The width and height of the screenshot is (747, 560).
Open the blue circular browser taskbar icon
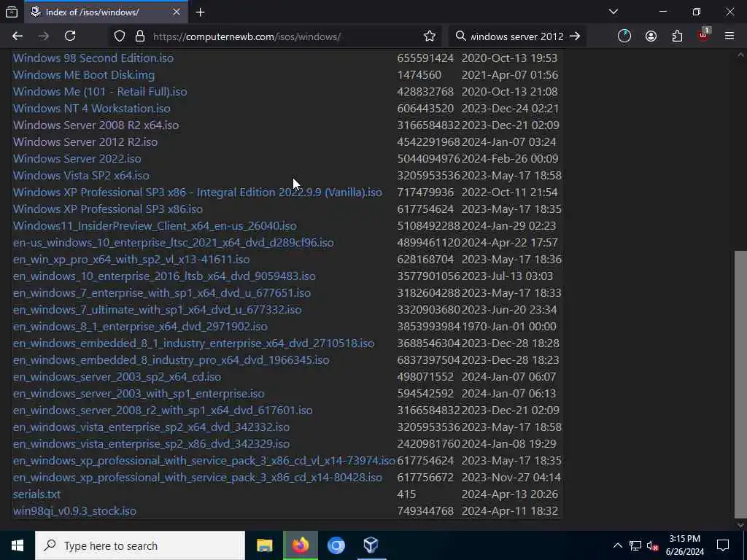coord(336,545)
